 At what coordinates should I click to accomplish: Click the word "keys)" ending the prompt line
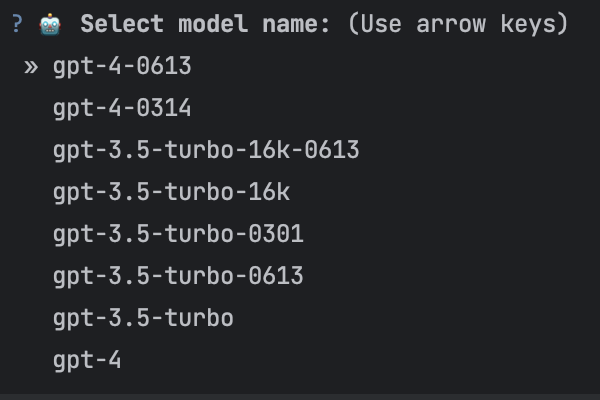point(535,24)
